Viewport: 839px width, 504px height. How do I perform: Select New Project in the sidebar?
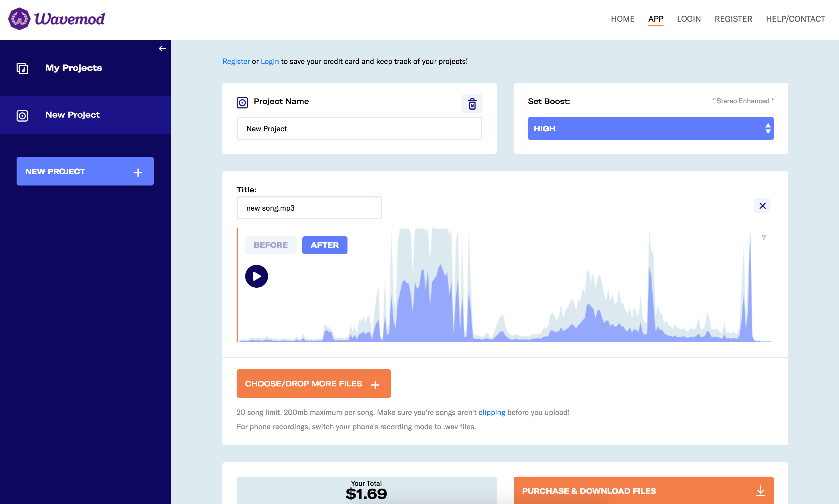click(72, 115)
